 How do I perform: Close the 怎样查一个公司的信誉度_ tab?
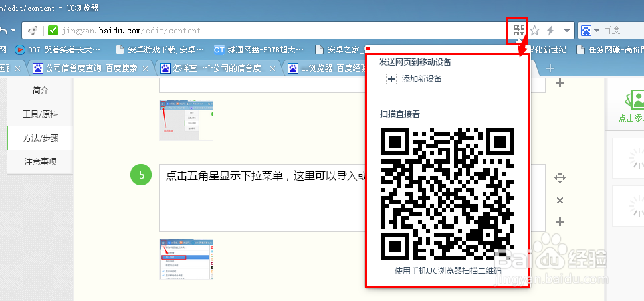[x=272, y=68]
